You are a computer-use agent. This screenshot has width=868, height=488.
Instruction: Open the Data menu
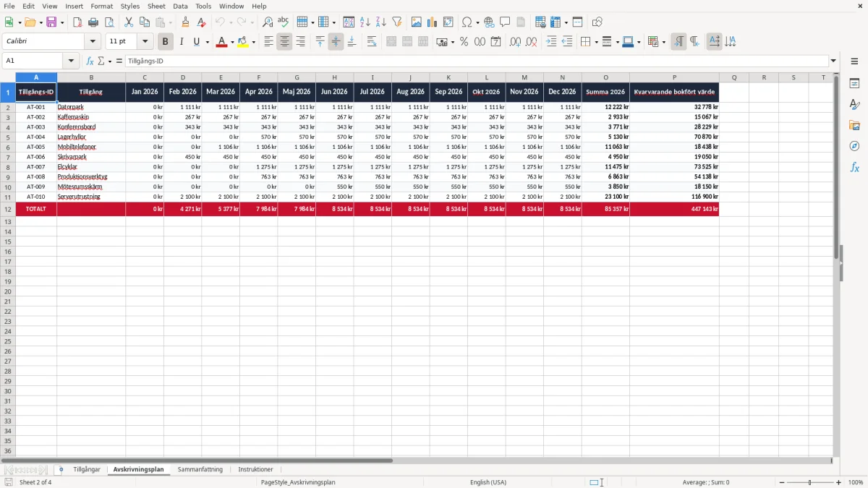180,6
